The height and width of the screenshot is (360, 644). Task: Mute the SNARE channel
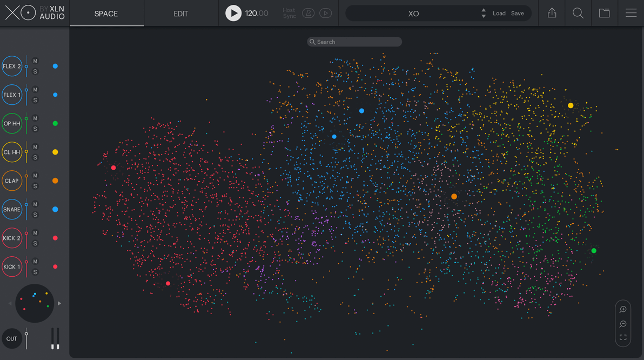[x=35, y=205]
